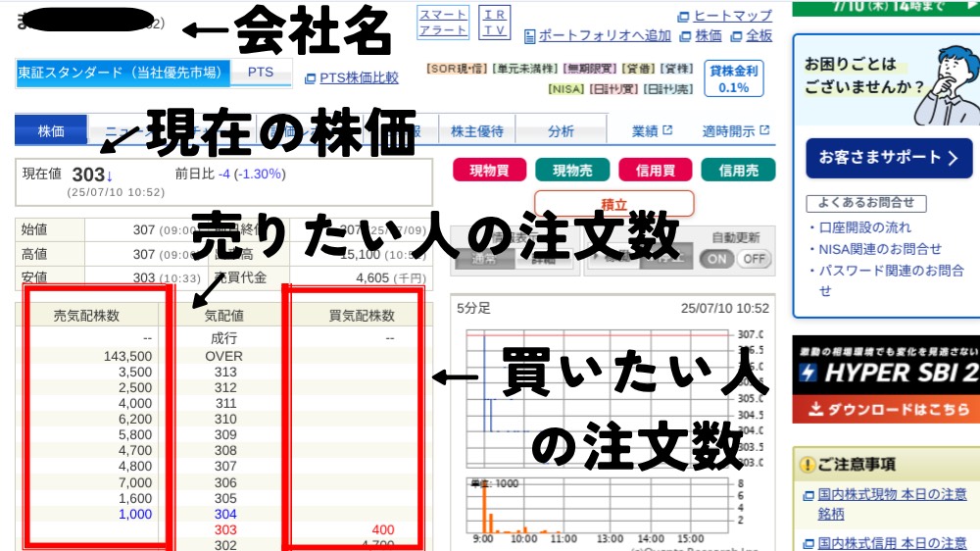Turn auto-update ON
The height and width of the screenshot is (551, 980).
click(x=717, y=259)
